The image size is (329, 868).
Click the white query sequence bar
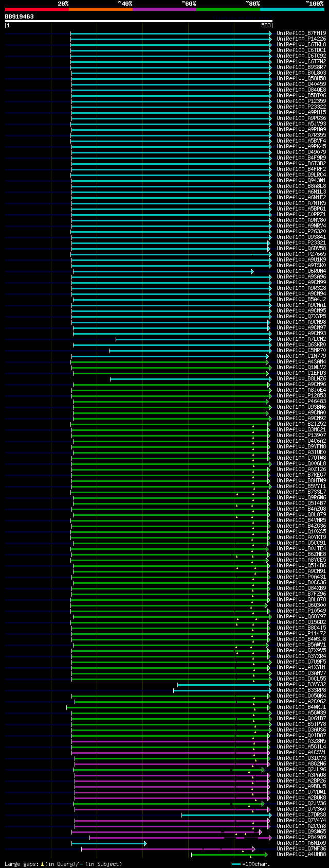tap(138, 21)
